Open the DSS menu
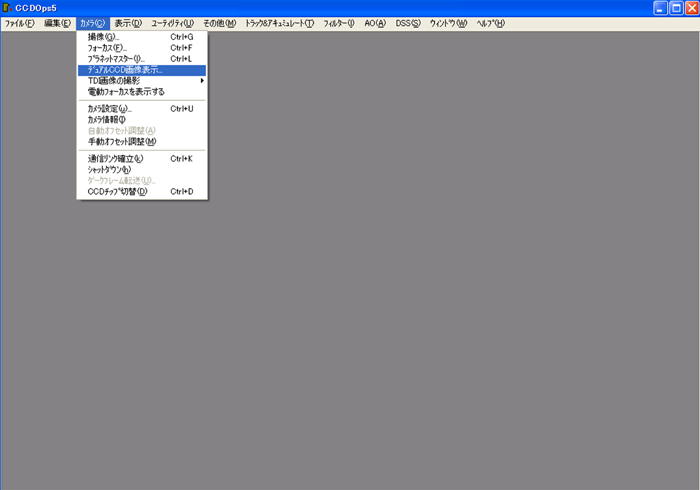 coord(408,23)
